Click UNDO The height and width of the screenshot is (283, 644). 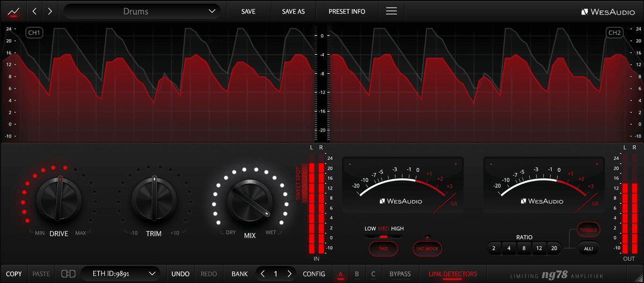[x=180, y=274]
